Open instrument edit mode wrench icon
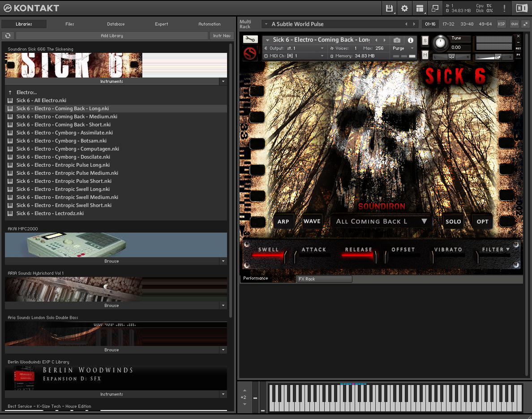This screenshot has width=532, height=419. click(250, 39)
